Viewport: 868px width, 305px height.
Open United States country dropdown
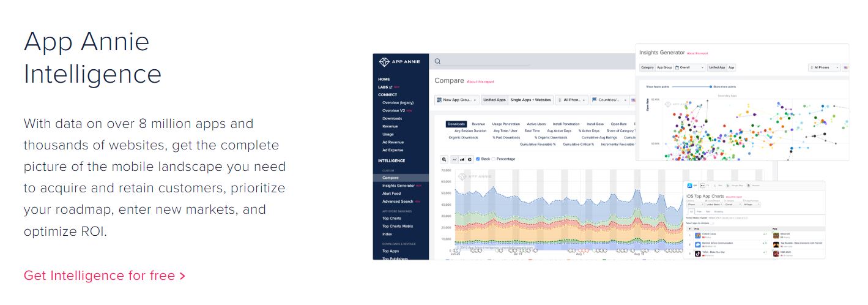714,204
